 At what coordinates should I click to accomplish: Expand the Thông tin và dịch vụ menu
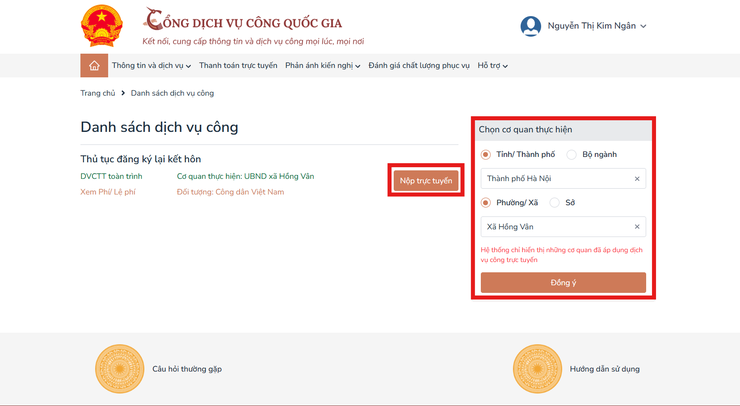click(x=151, y=66)
